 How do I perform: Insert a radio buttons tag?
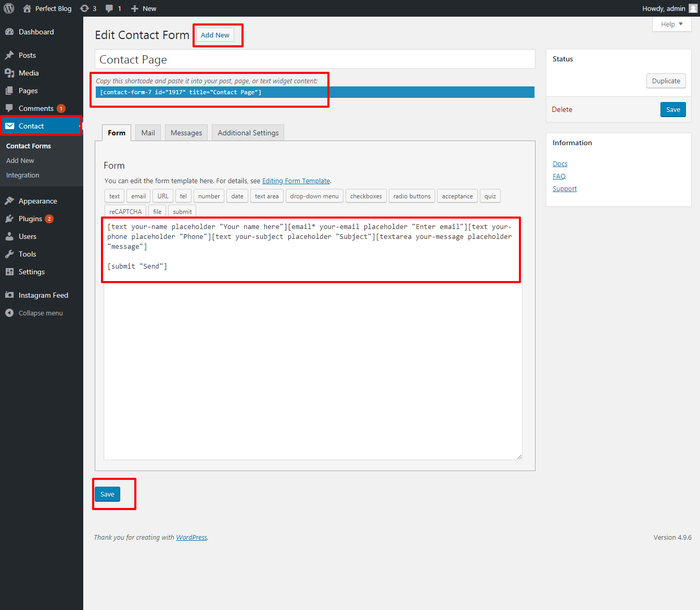[412, 196]
